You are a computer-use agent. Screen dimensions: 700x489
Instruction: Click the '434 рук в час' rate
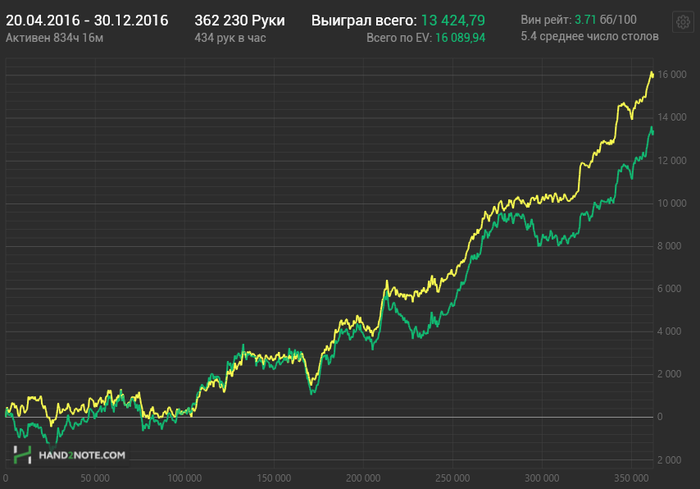[x=230, y=38]
